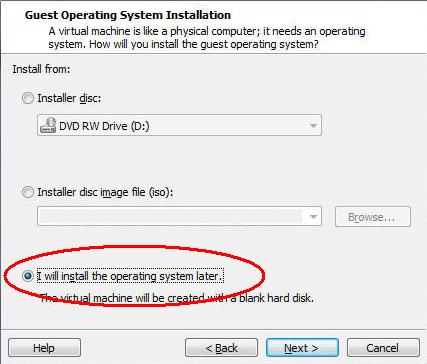Click the wizard description about guest operating system

(x=207, y=38)
